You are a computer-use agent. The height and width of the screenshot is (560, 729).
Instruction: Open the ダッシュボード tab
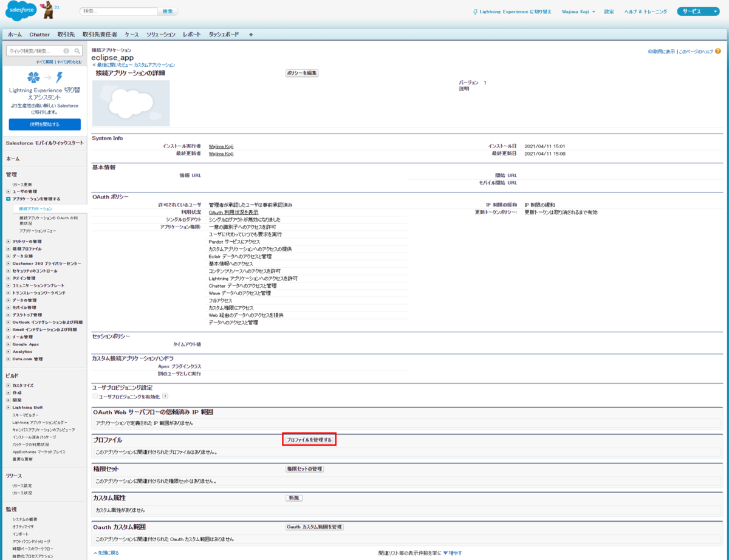[224, 35]
